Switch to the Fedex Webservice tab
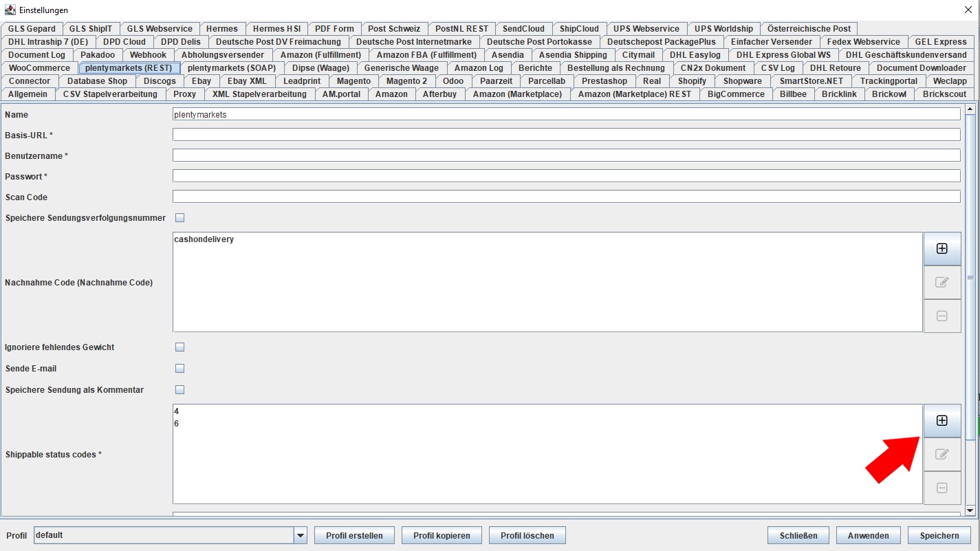Viewport: 980px width, 551px height. pos(864,42)
